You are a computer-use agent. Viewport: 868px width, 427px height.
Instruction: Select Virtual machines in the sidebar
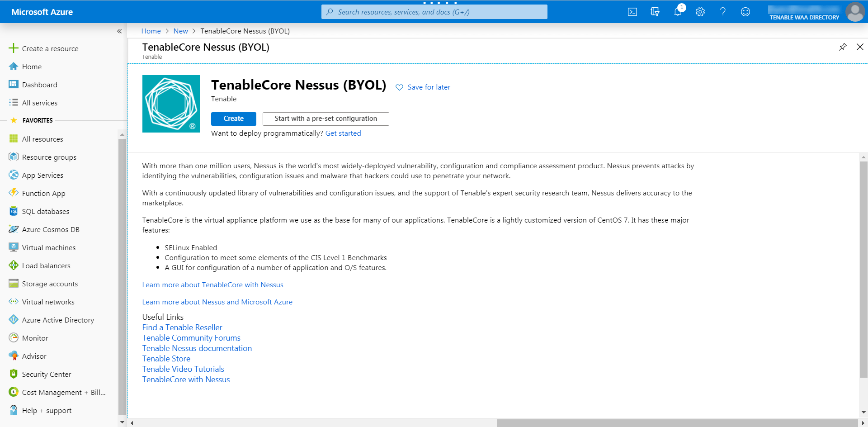click(48, 247)
